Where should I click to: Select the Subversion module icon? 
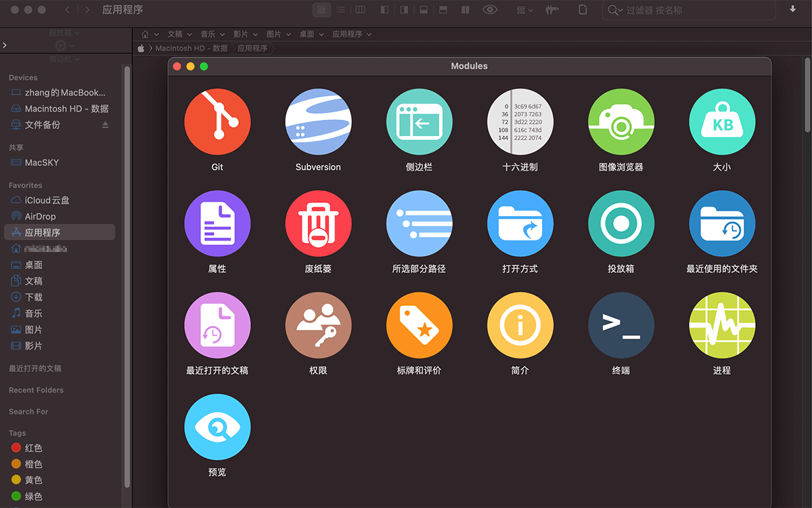click(318, 123)
